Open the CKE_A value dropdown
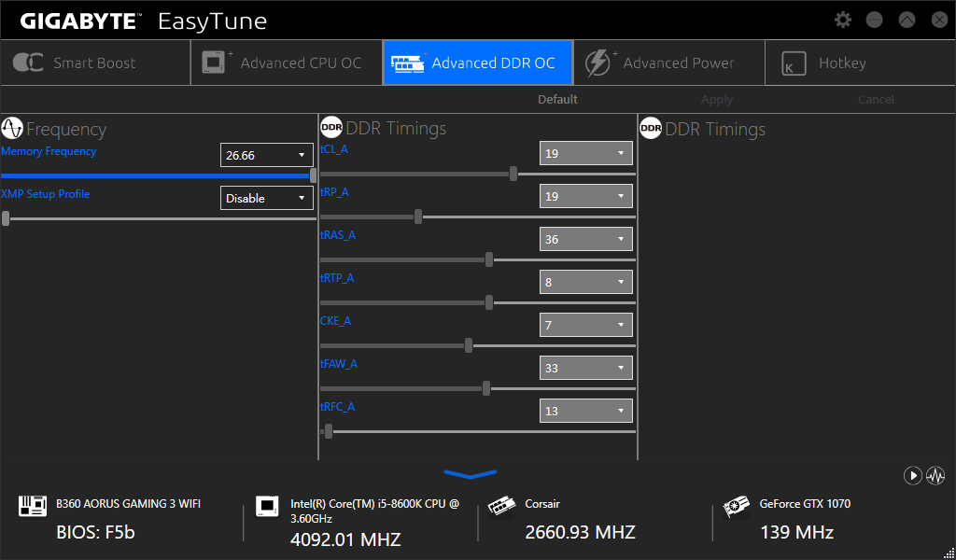Screen dimensions: 956x560 click(x=586, y=326)
